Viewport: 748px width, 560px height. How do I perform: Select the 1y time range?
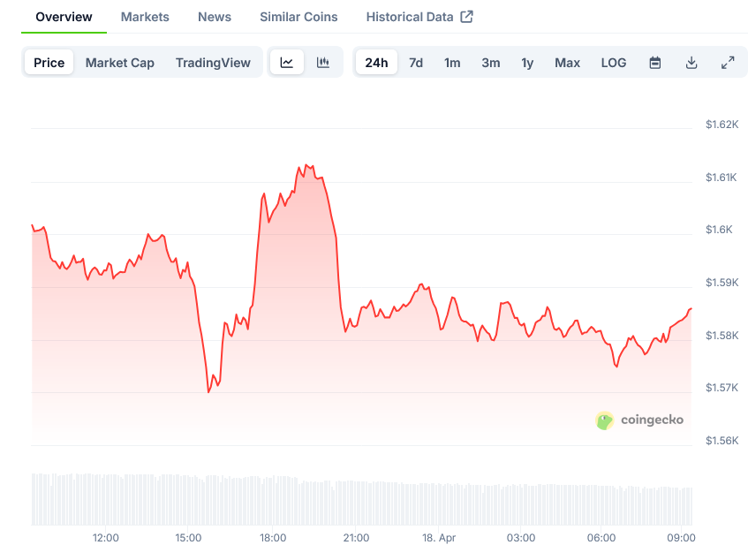click(x=527, y=63)
